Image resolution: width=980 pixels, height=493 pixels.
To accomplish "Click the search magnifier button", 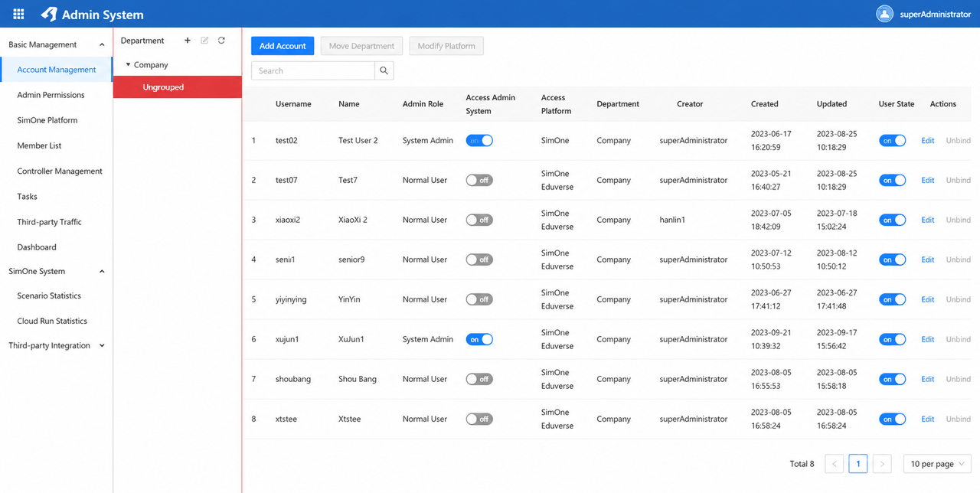I will coord(384,70).
